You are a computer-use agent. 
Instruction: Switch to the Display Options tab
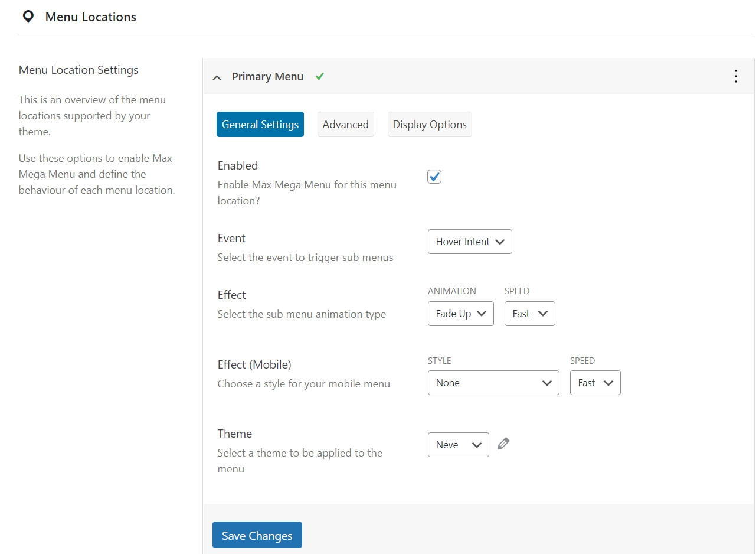pyautogui.click(x=429, y=124)
